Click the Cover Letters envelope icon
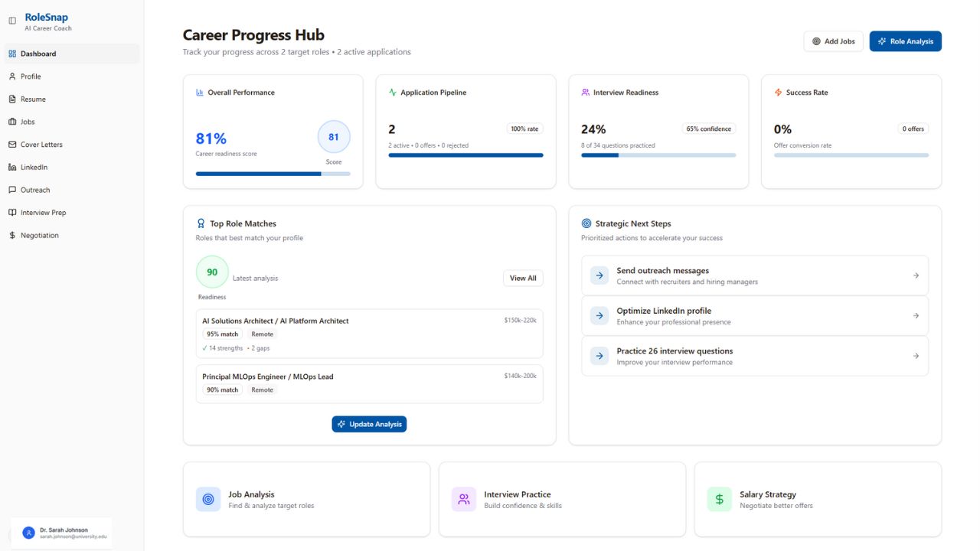The height and width of the screenshot is (551, 980). click(x=12, y=145)
